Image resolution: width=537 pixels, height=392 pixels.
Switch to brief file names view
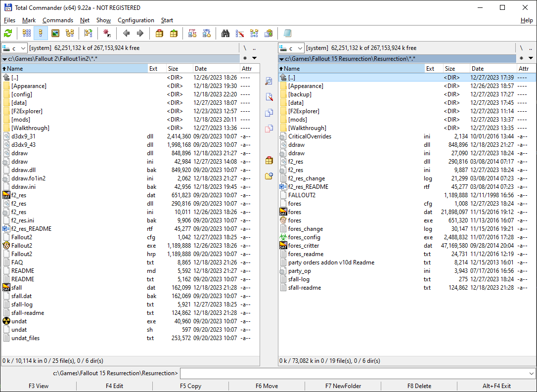[x=26, y=33]
